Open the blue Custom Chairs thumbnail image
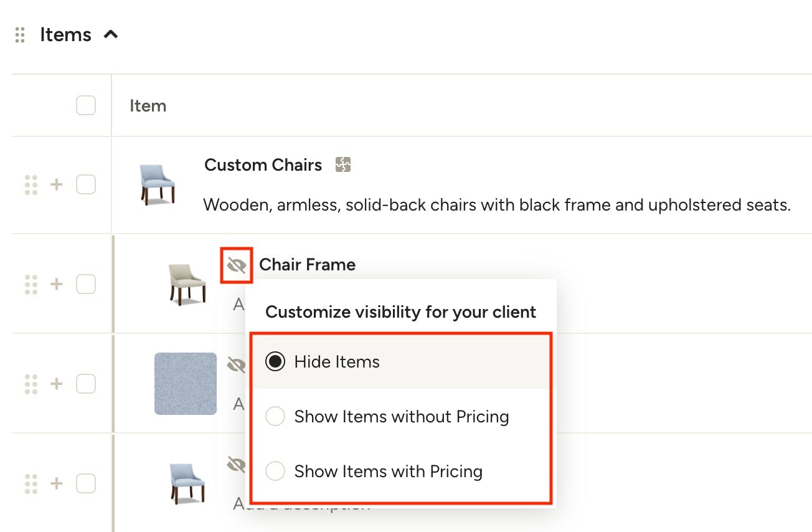 pyautogui.click(x=158, y=185)
